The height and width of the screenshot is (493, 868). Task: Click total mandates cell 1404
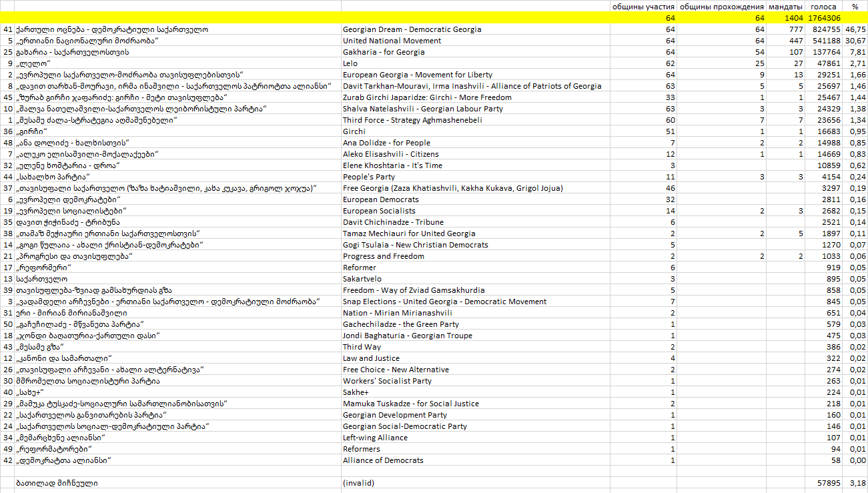coord(786,18)
